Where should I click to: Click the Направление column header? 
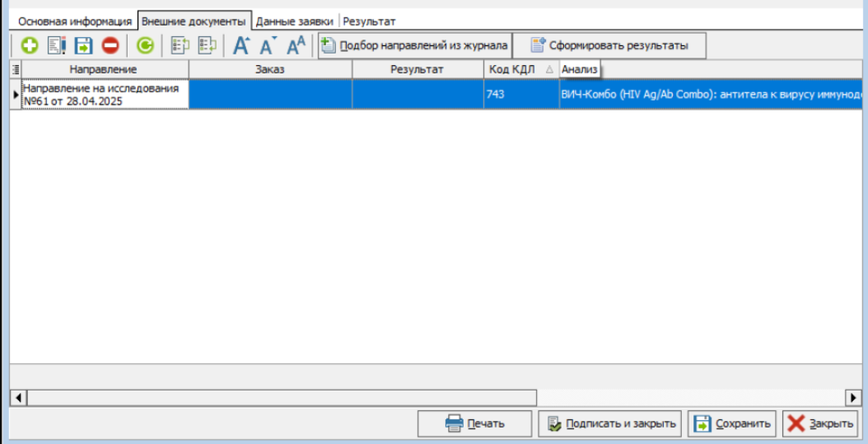104,69
